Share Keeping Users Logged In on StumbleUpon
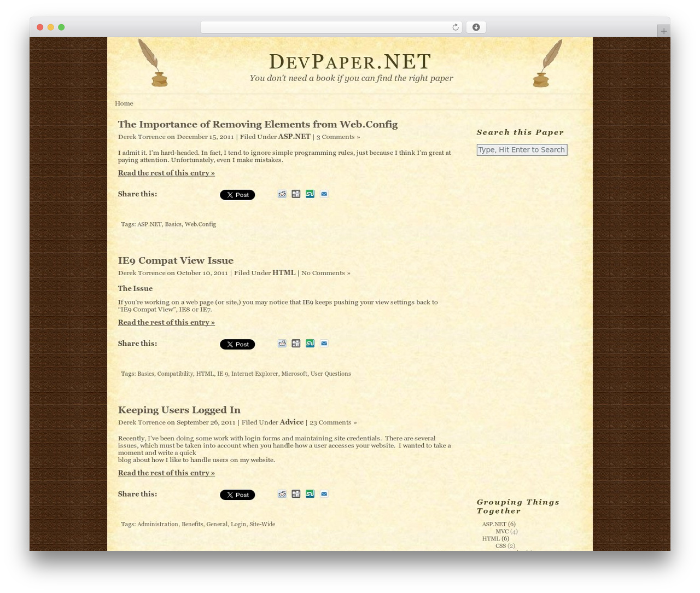This screenshot has width=700, height=593. (310, 493)
